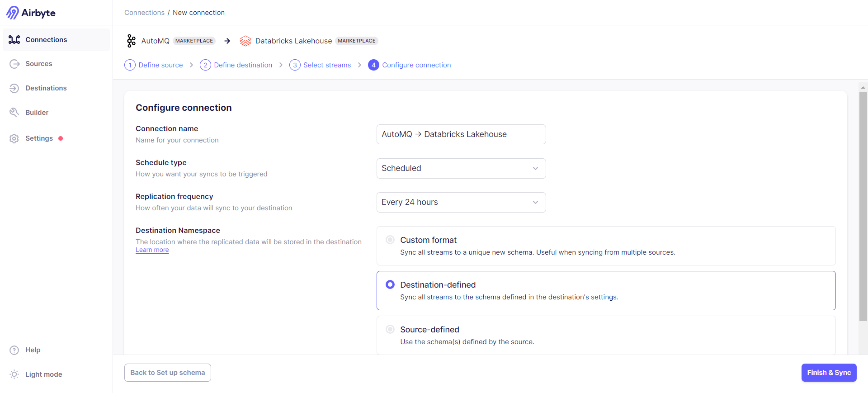Click the Connection name input field
868x393 pixels.
[x=461, y=134]
